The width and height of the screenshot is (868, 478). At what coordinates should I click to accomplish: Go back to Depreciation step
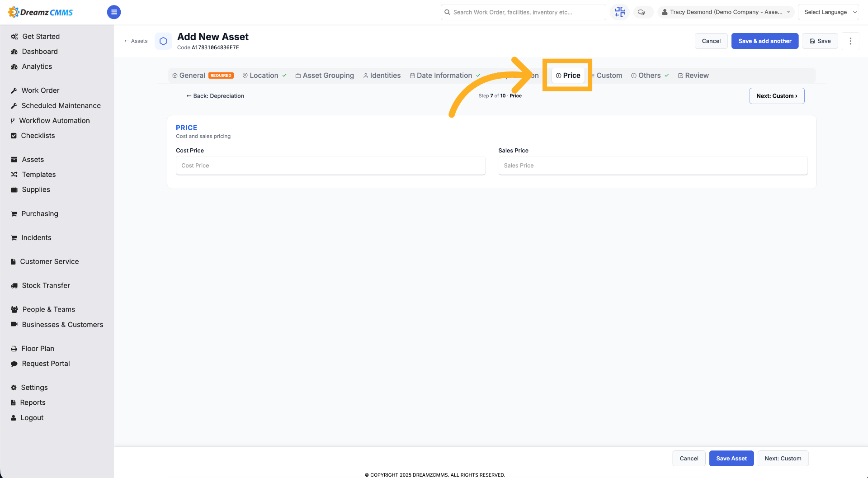coord(215,96)
